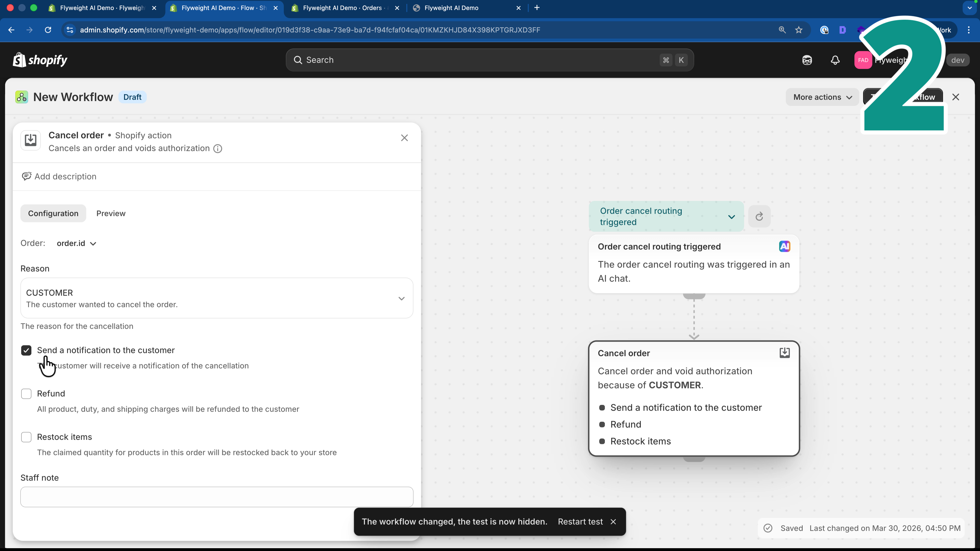Click the AI icon on the triggered event card

click(785, 246)
